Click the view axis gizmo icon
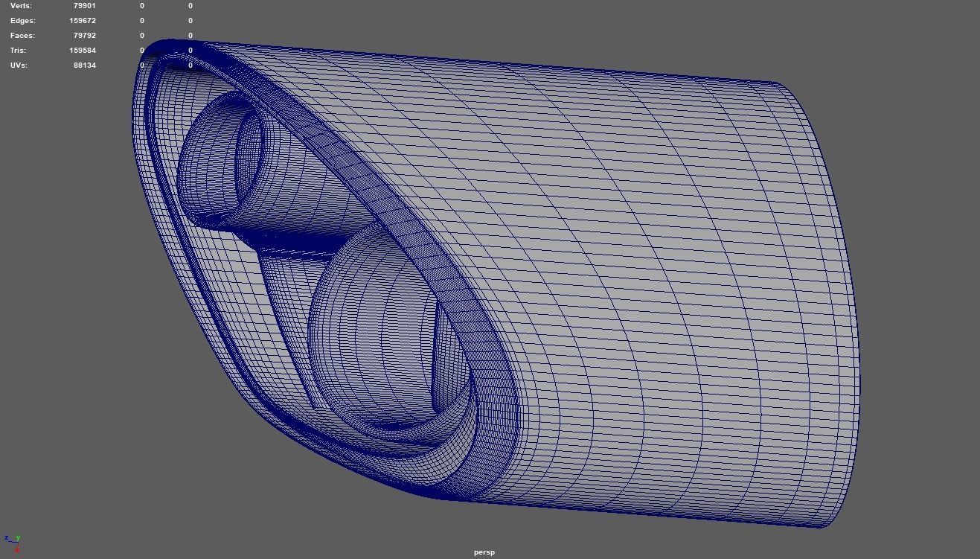Screen dimensions: 980x559 [13, 543]
